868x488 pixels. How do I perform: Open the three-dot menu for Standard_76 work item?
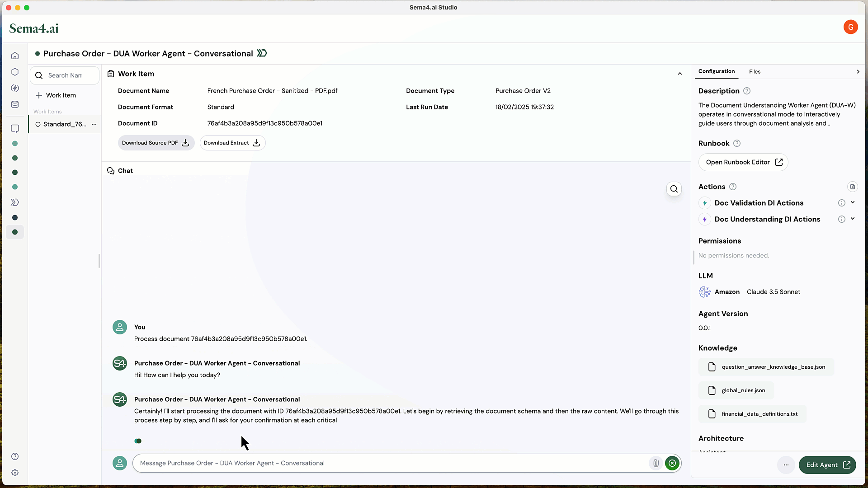94,124
